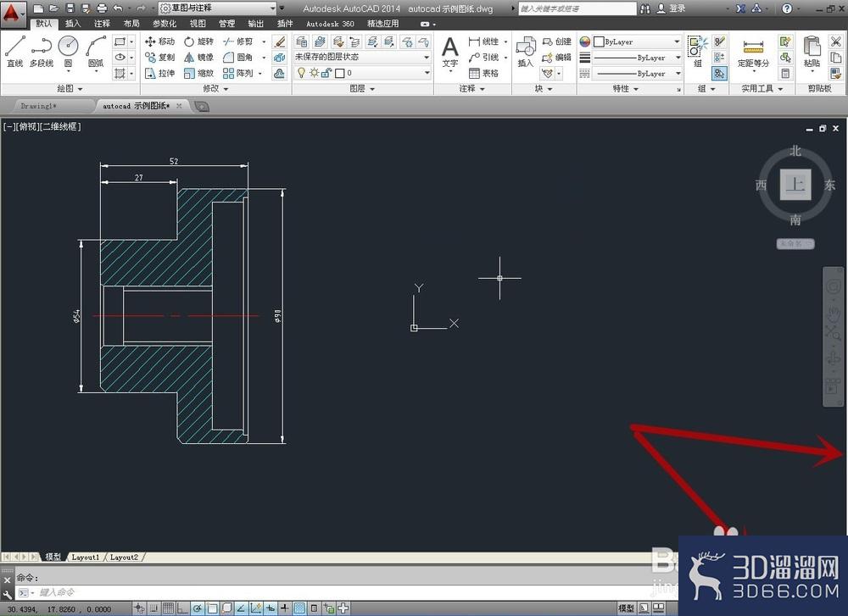Viewport: 848px width, 616px height.
Task: Switch to the Insert (插入) ribbon tab
Action: pyautogui.click(x=72, y=24)
